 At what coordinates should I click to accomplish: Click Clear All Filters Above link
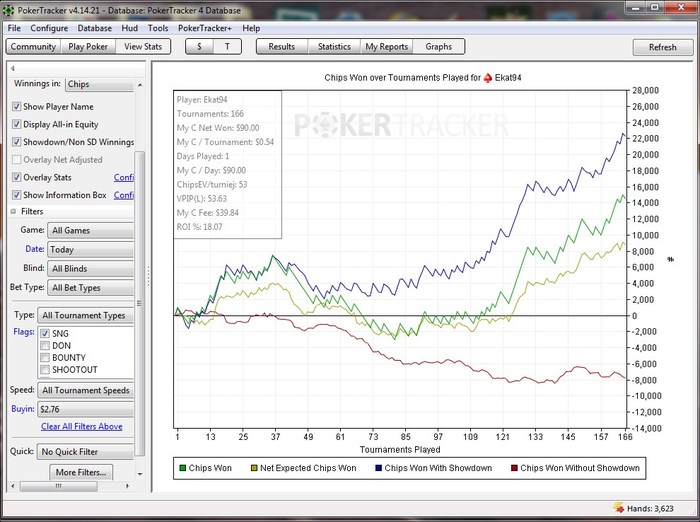(82, 426)
